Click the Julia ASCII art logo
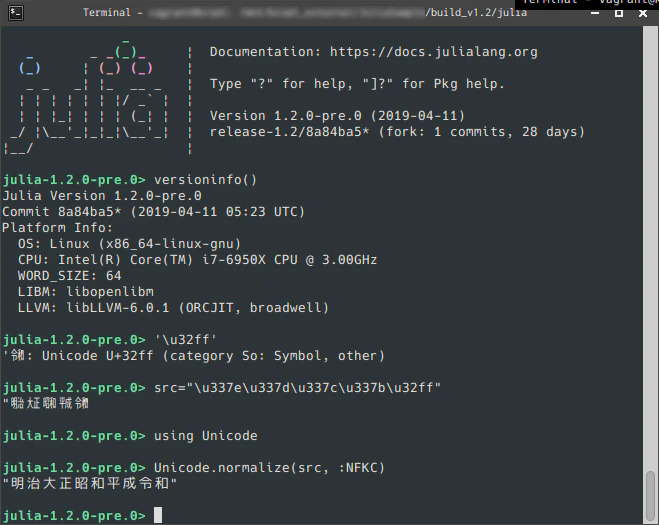This screenshot has width=659, height=525. (88, 97)
